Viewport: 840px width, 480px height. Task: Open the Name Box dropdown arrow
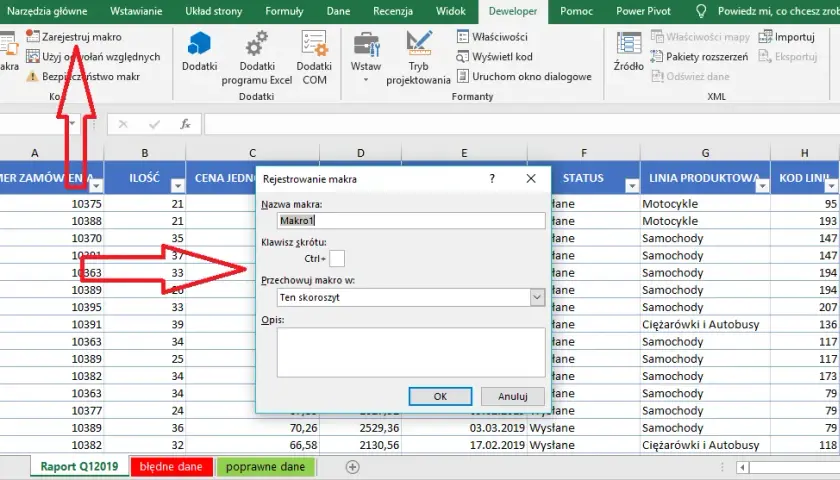point(72,124)
